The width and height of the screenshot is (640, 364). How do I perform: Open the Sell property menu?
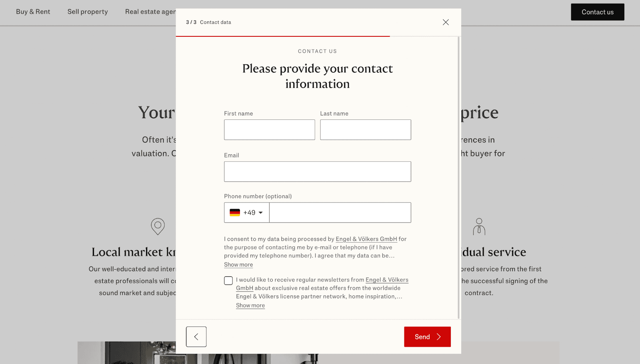coord(88,12)
